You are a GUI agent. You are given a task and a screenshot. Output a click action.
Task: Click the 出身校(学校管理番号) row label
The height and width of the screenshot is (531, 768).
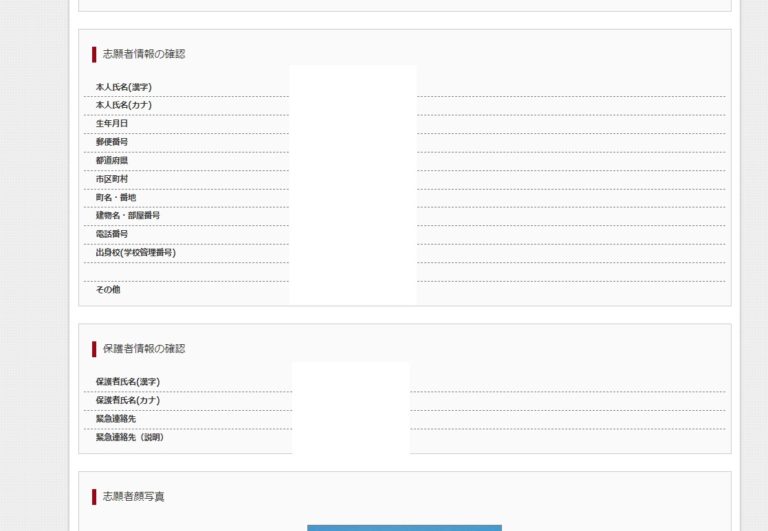point(136,252)
